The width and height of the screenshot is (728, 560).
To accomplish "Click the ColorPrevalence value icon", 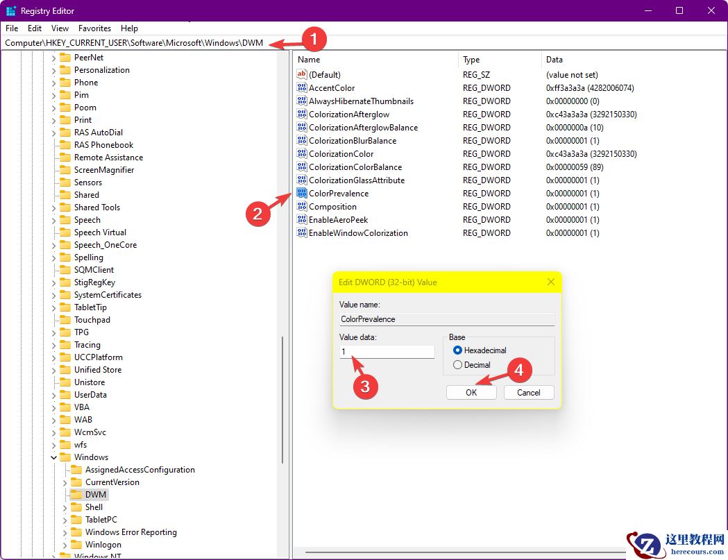I will click(x=302, y=193).
